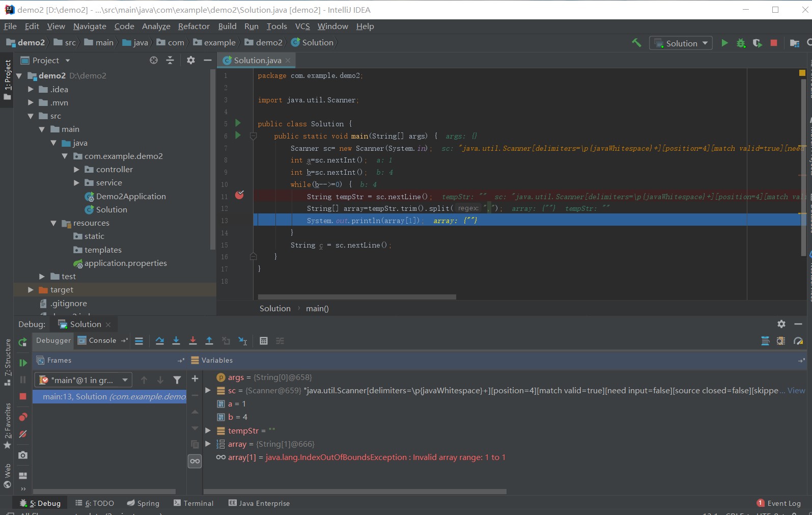
Task: Open Evaluate Expression calculator icon
Action: [x=264, y=341]
